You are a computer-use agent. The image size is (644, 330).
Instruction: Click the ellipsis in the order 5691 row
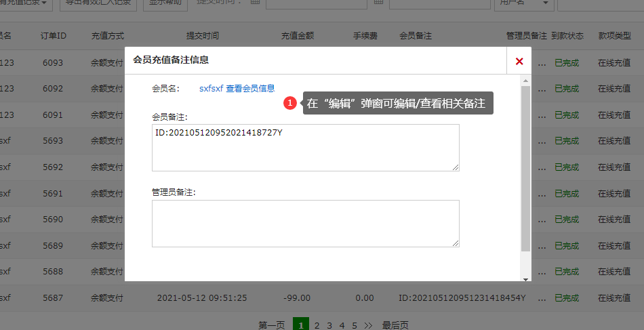[x=542, y=194]
